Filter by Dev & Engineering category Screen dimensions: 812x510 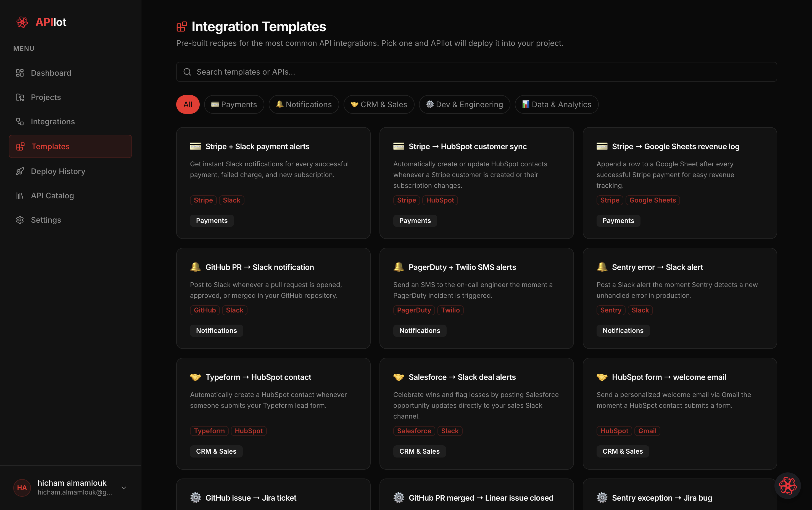tap(464, 104)
